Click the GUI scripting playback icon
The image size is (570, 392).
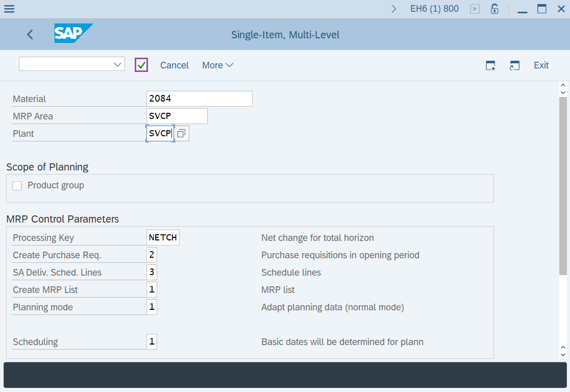point(475,9)
